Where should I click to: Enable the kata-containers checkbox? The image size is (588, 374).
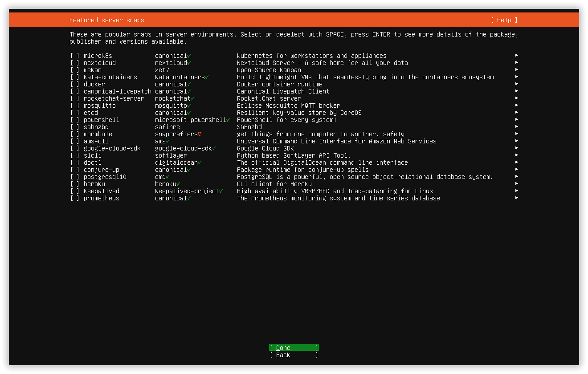[x=75, y=77]
